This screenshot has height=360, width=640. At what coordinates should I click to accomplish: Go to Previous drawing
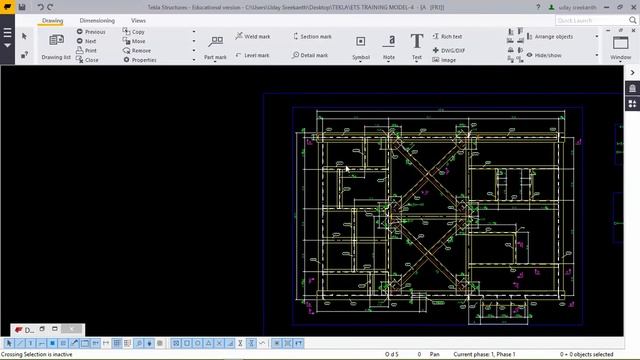click(91, 31)
